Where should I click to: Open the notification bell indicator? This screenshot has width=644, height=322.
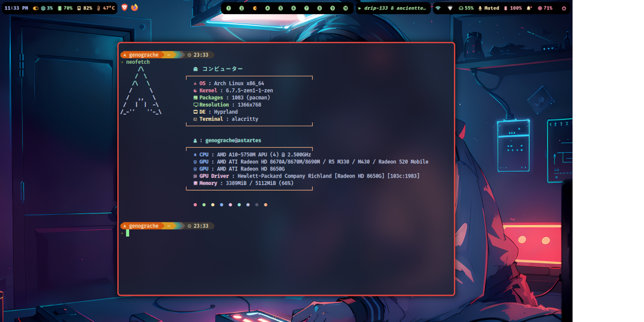529,8
